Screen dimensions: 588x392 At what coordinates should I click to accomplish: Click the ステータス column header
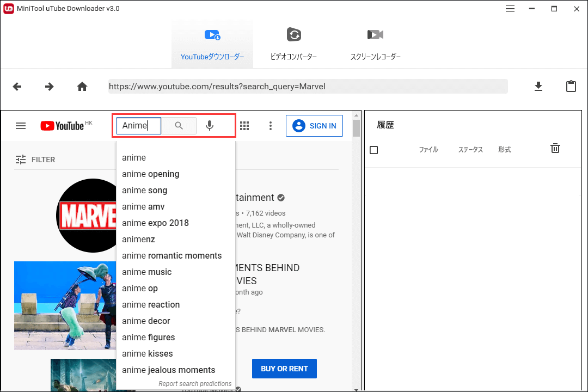pos(470,150)
